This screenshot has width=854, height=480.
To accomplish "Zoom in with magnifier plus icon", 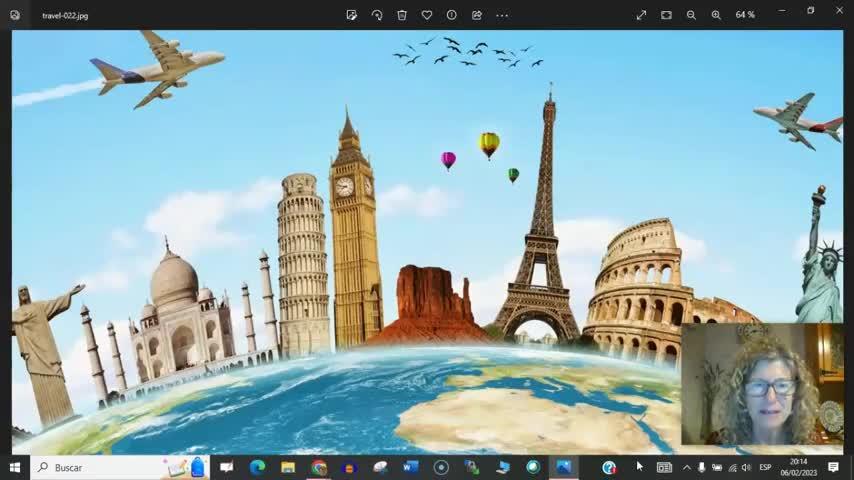I will (716, 15).
